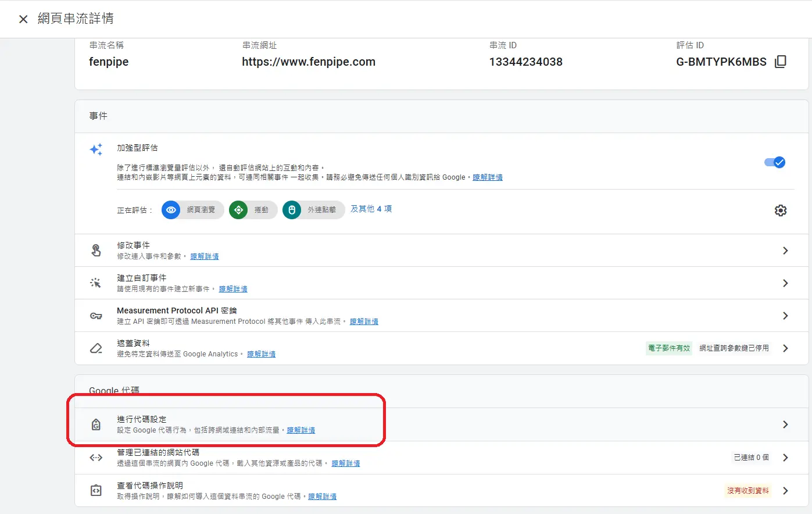
Task: Click 瞭解詳情 under 加強型評估 description
Action: (487, 177)
